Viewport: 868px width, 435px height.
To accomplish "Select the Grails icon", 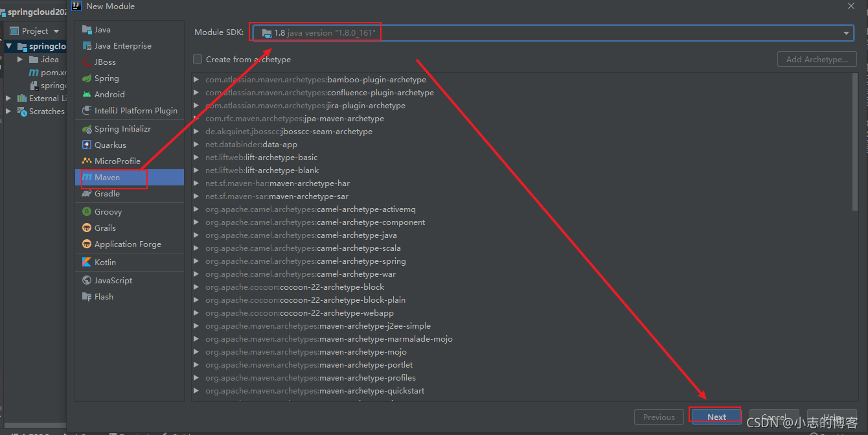I will coord(87,228).
